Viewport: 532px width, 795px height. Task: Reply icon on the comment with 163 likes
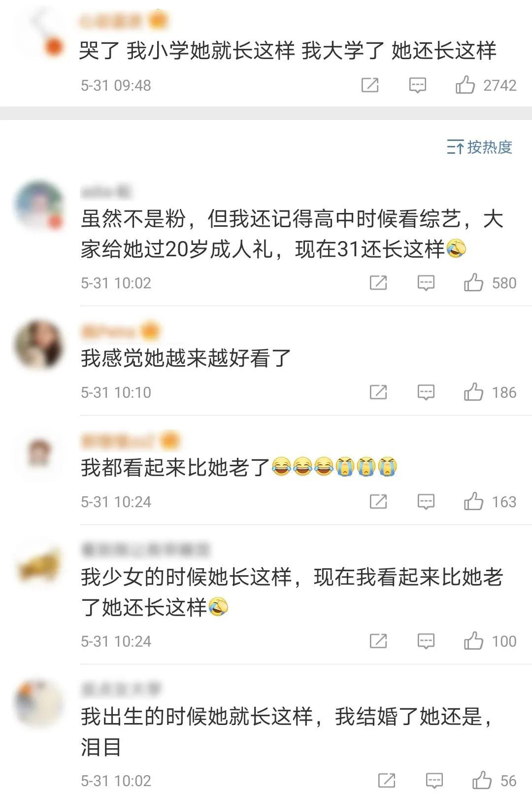(426, 502)
